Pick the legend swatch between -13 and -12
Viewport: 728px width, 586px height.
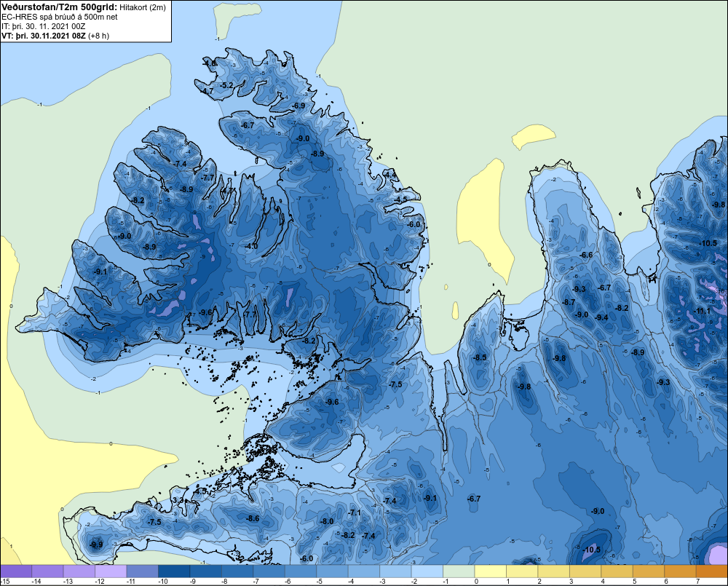point(79,571)
